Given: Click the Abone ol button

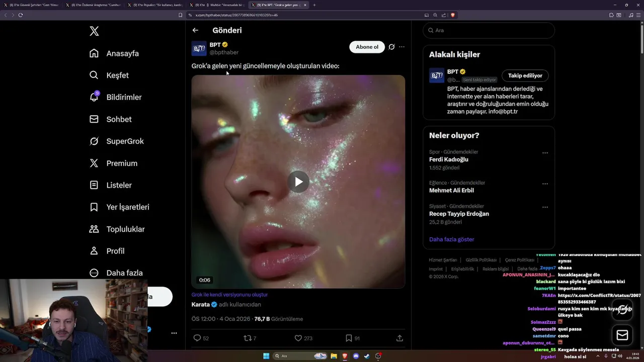Looking at the screenshot, I should (367, 47).
